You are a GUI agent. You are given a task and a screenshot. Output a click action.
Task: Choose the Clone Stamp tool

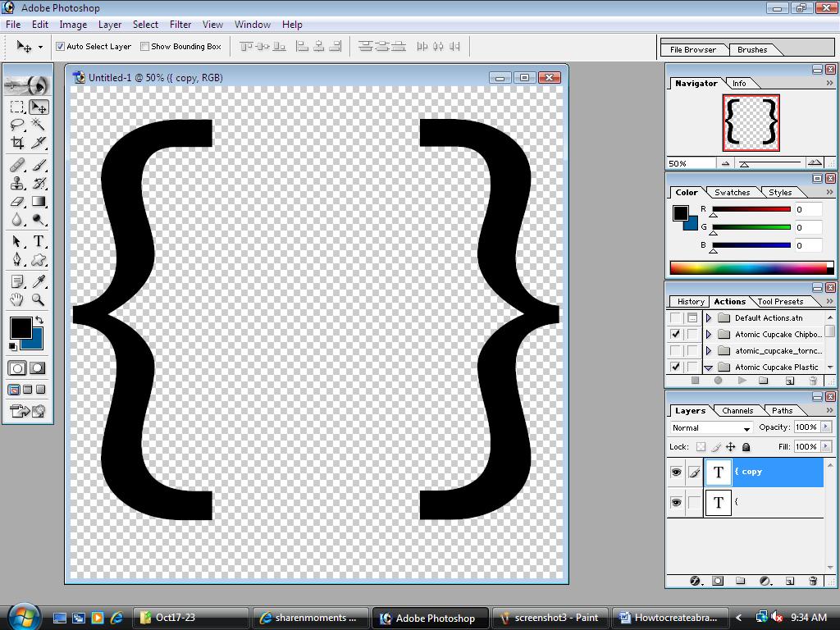pyautogui.click(x=16, y=183)
